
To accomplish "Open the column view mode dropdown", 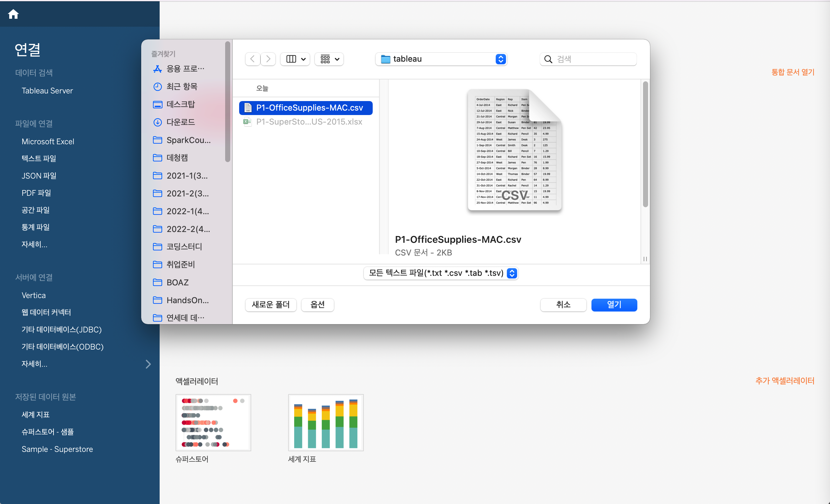I will click(x=295, y=59).
